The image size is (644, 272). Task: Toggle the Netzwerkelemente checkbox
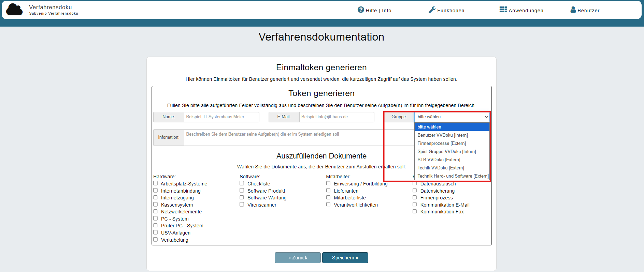point(156,211)
